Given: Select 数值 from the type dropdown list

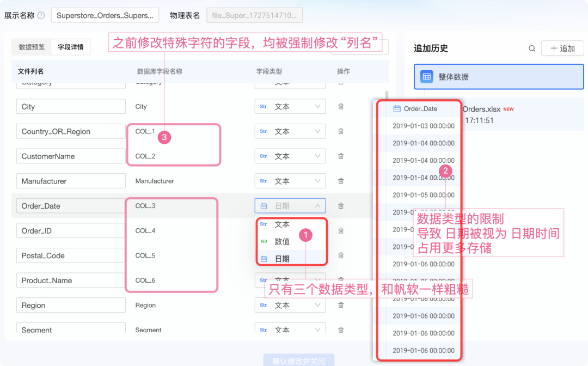Looking at the screenshot, I should 282,242.
